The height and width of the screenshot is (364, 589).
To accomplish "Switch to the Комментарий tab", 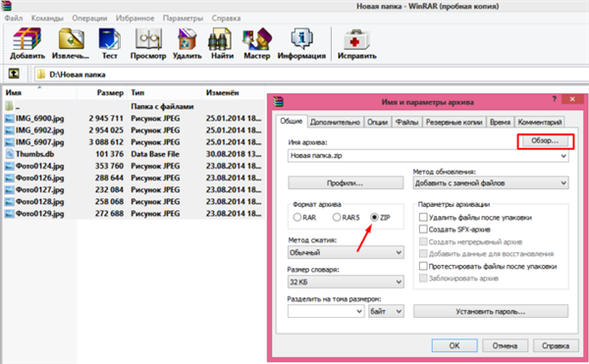I will click(540, 122).
